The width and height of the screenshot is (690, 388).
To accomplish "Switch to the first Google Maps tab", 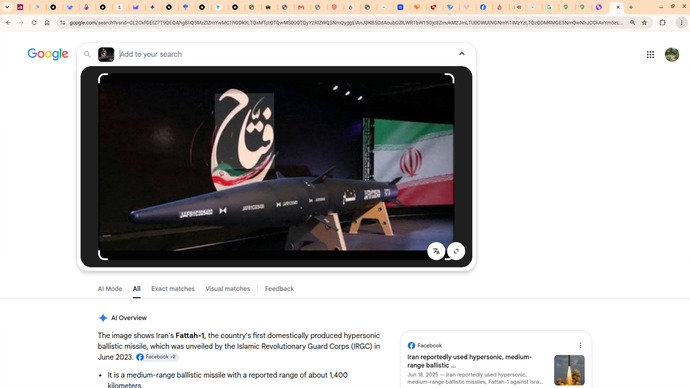I will pos(565,7).
